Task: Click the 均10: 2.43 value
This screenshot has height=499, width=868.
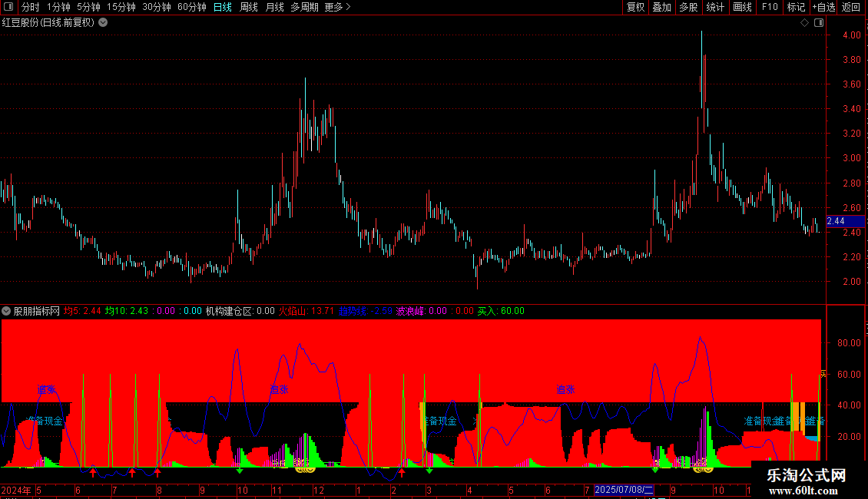Action: point(127,311)
